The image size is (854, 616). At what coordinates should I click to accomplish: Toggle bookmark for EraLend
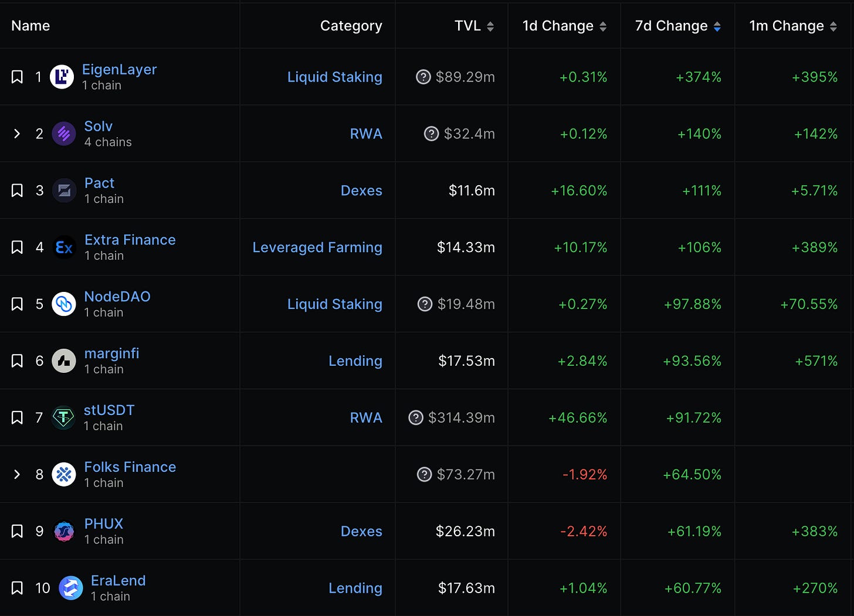(x=17, y=588)
